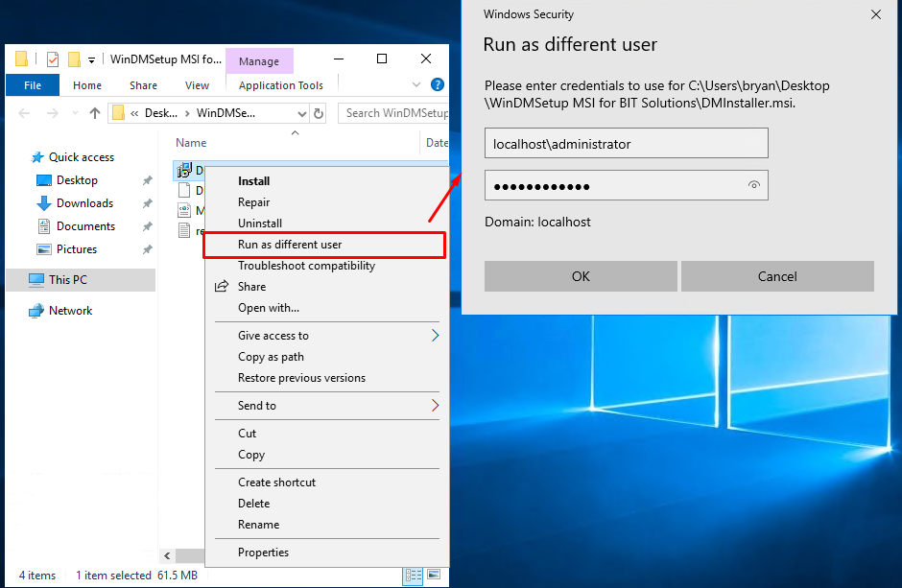
Task: Expand the Send to submenu
Action: 435,406
